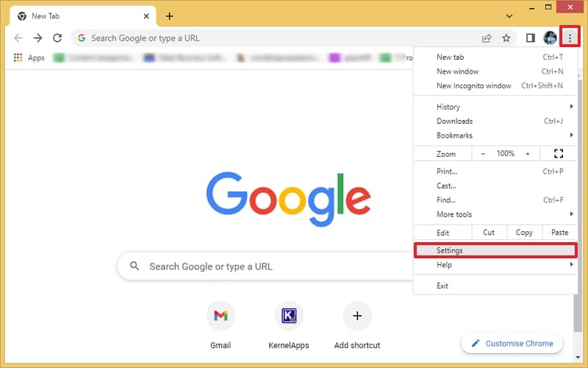Screen dimensions: 588x368
Task: Click the Google logo
Action: pyautogui.click(x=288, y=199)
